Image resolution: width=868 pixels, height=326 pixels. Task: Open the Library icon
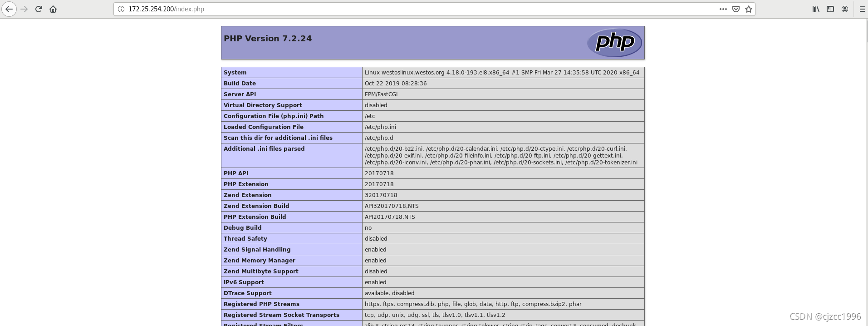(816, 9)
